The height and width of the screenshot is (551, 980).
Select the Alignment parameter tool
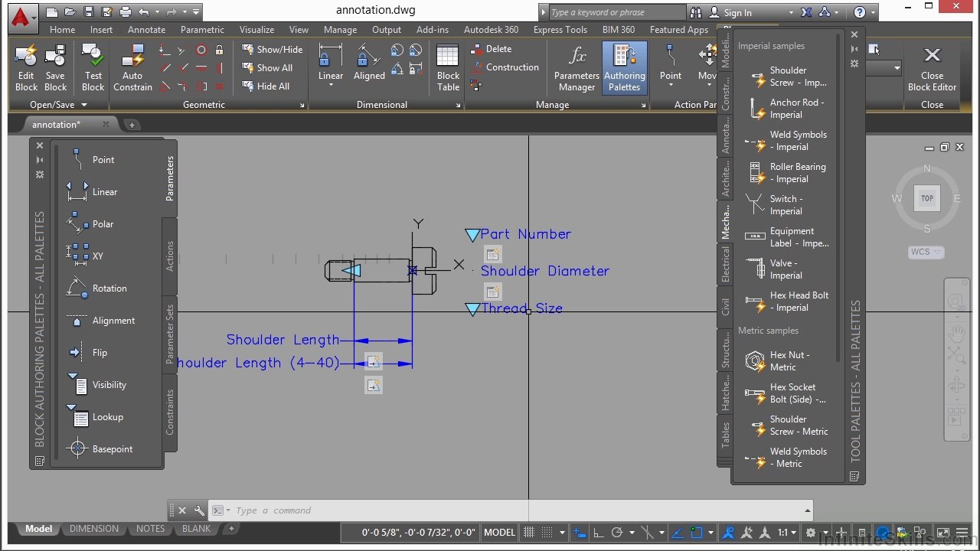[100, 320]
